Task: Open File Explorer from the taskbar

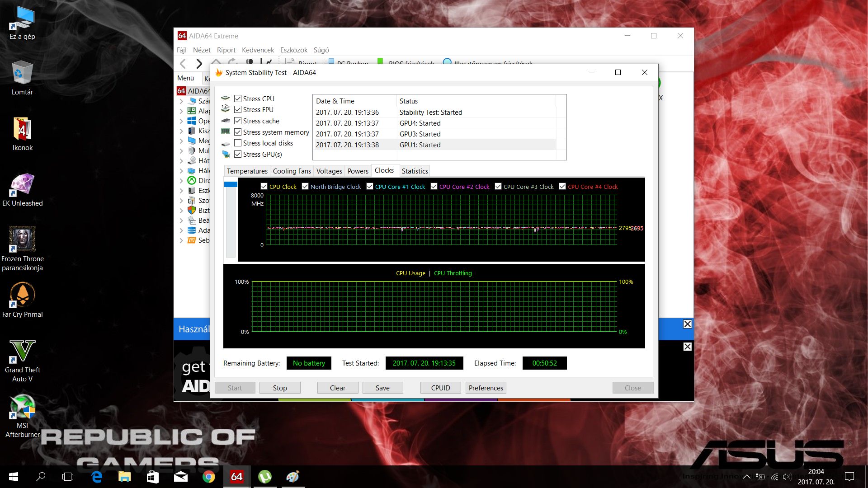Action: point(124,477)
